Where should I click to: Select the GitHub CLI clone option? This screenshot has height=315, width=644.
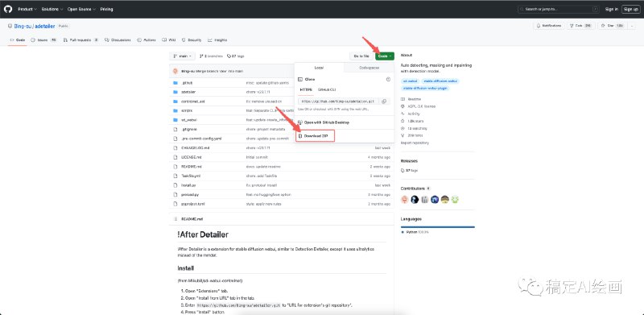(x=328, y=89)
